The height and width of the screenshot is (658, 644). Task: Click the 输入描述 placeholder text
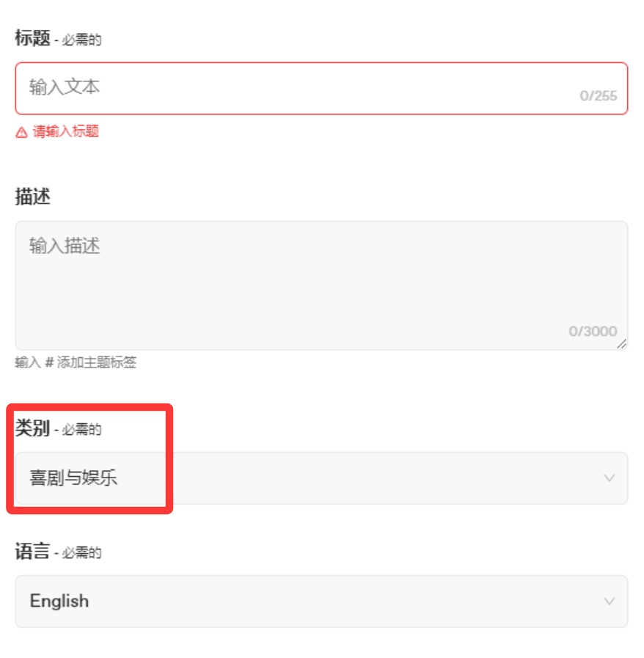(x=65, y=246)
